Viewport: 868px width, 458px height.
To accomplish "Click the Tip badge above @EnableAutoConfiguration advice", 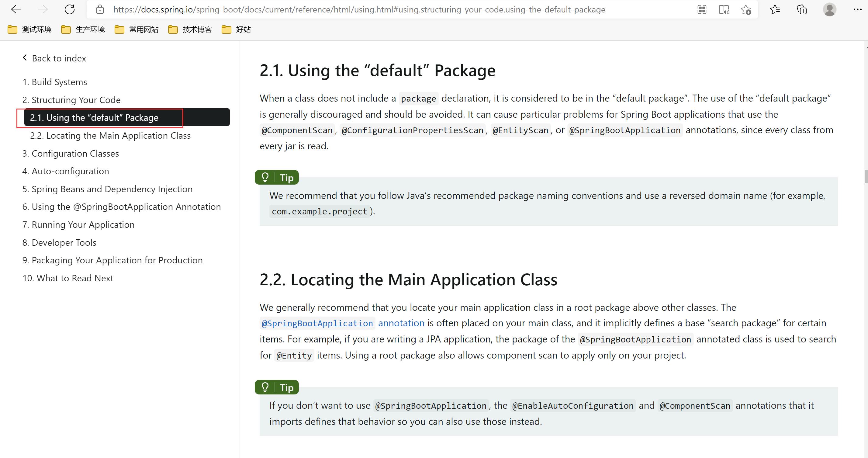I will (277, 387).
